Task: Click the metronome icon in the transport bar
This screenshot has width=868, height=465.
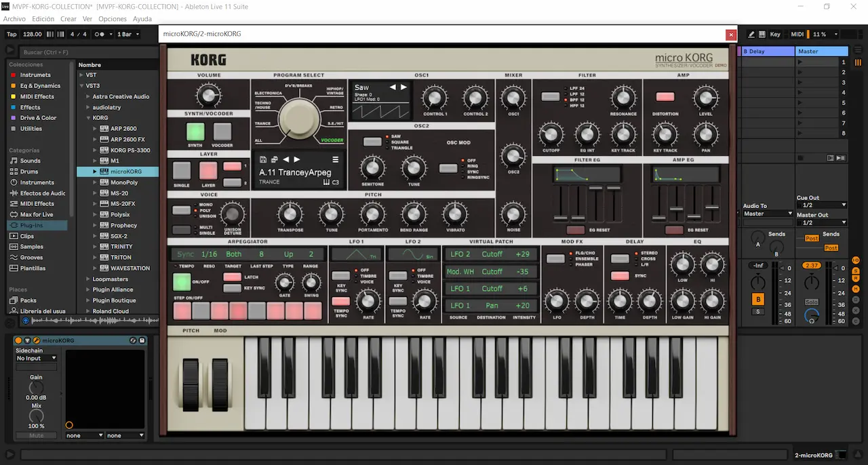Action: click(101, 34)
